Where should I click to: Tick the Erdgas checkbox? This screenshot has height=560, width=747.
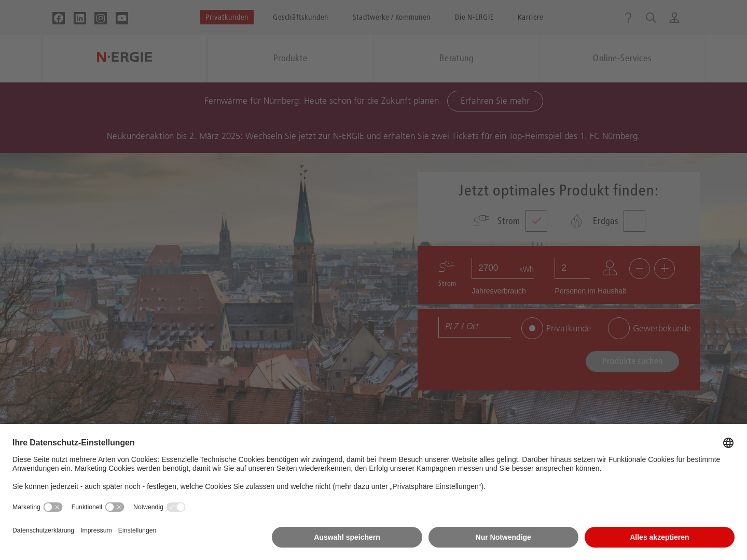click(634, 221)
